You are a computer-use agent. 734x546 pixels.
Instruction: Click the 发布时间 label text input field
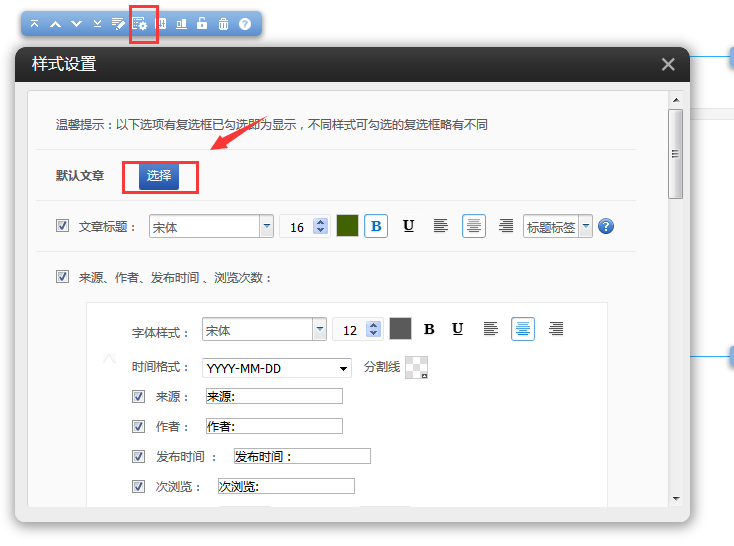301,456
